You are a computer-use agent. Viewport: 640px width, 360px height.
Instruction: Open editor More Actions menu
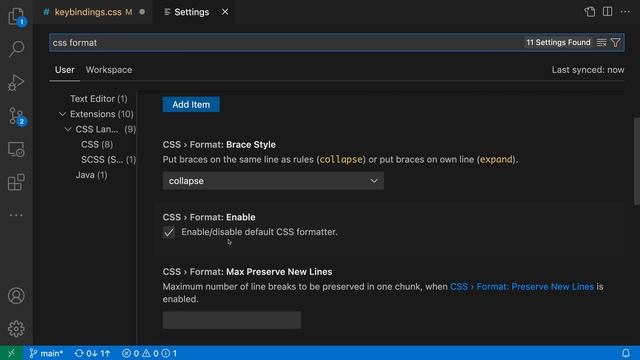(625, 12)
